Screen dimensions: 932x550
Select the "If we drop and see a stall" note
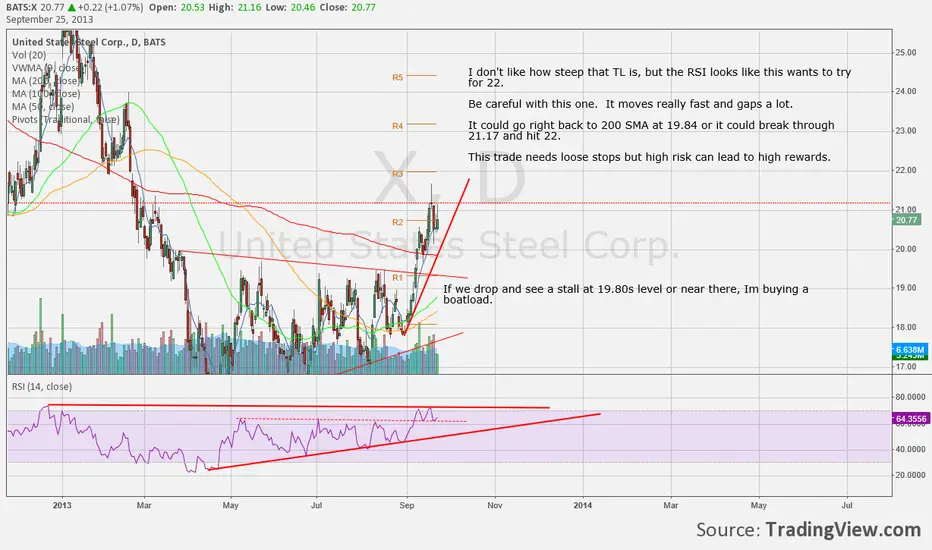[x=626, y=294]
